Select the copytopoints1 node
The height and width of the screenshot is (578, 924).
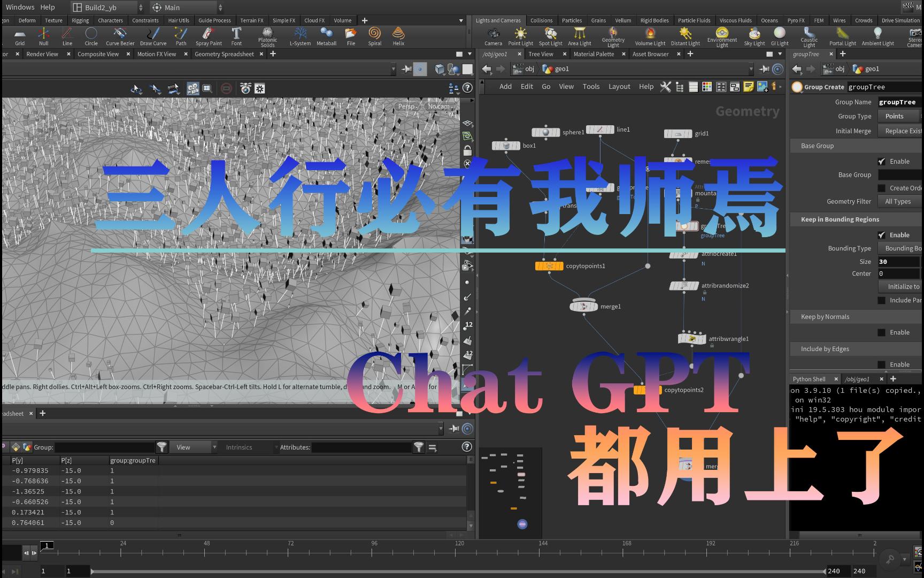[x=549, y=266]
